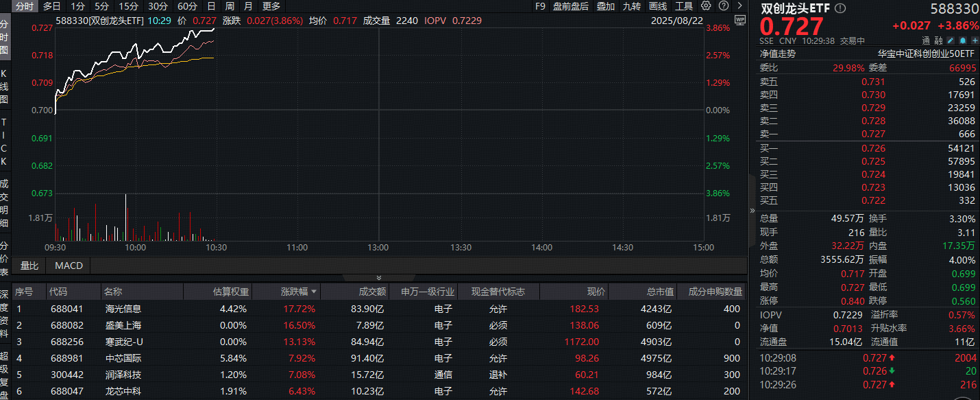Select the 60分 period tab
The width and height of the screenshot is (980, 400).
(187, 6)
